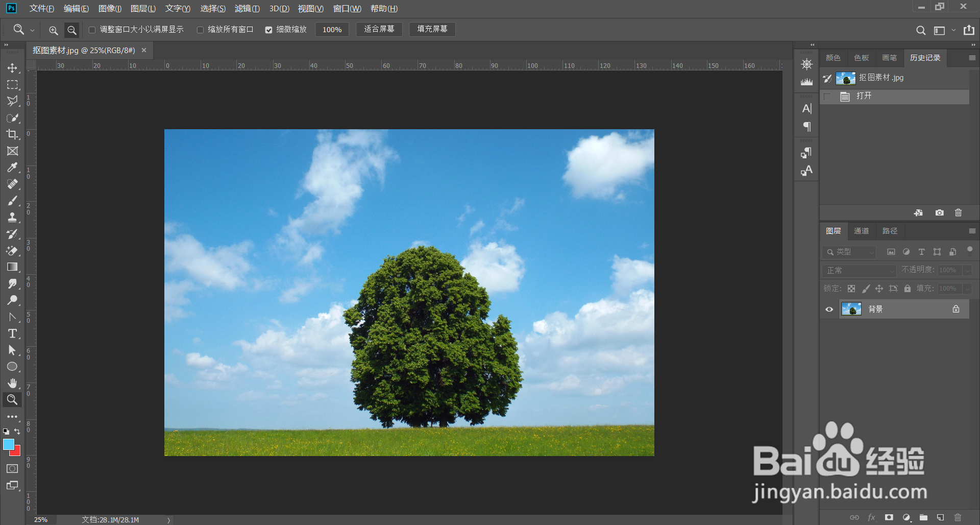Click the 适合屏幕 button
Viewport: 980px width, 525px height.
click(x=379, y=29)
